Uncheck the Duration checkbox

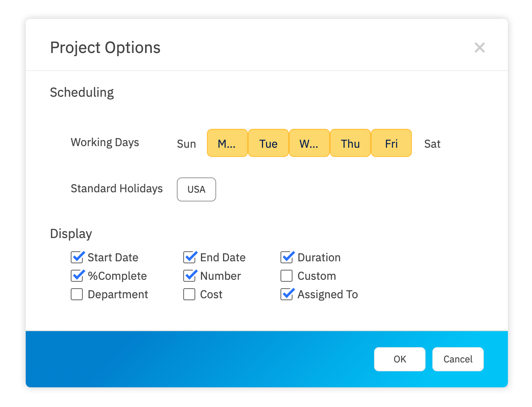pyautogui.click(x=287, y=257)
